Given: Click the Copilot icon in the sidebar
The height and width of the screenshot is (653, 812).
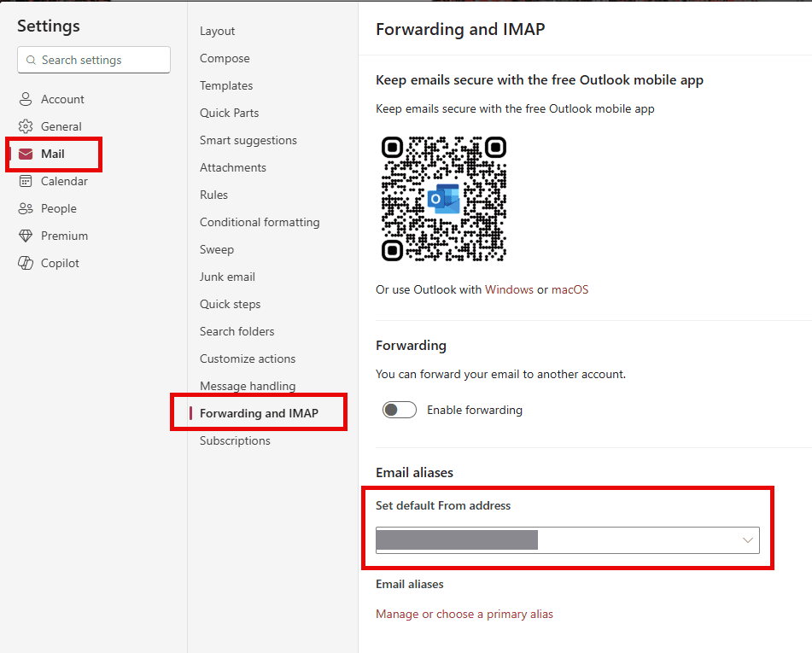Looking at the screenshot, I should [x=26, y=263].
